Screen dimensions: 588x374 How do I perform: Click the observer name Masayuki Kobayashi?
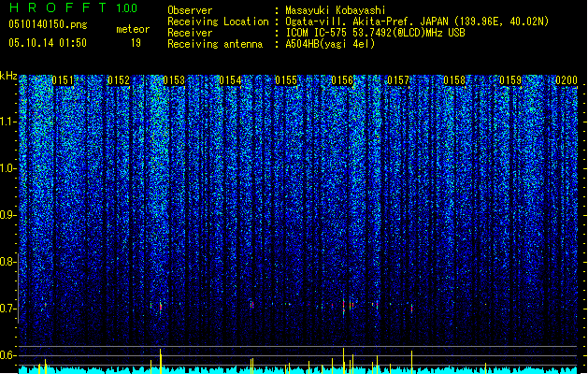[x=336, y=10]
